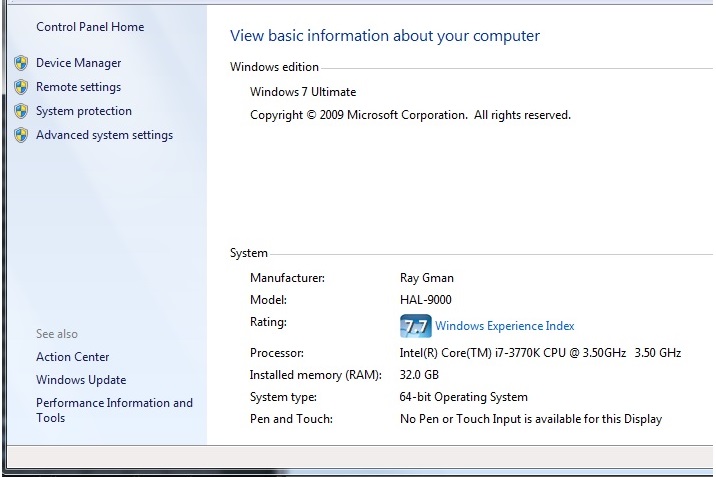Click the Windows 7 Ultimate edition text

click(303, 92)
